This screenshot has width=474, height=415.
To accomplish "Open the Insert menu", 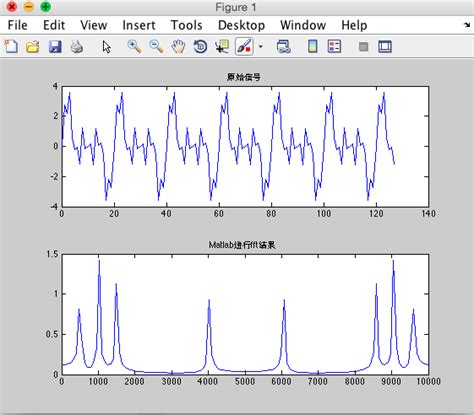I will coord(139,25).
